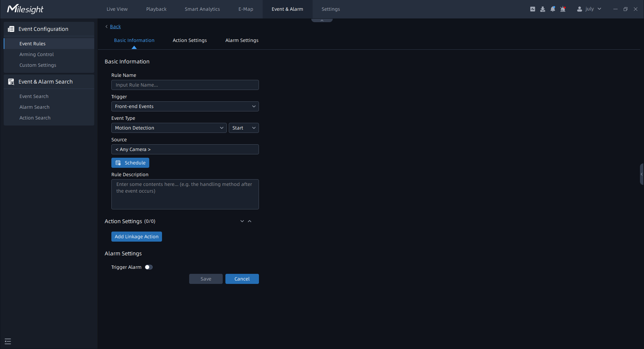Click the Event Configuration section icon
This screenshot has width=644, height=349.
[11, 29]
